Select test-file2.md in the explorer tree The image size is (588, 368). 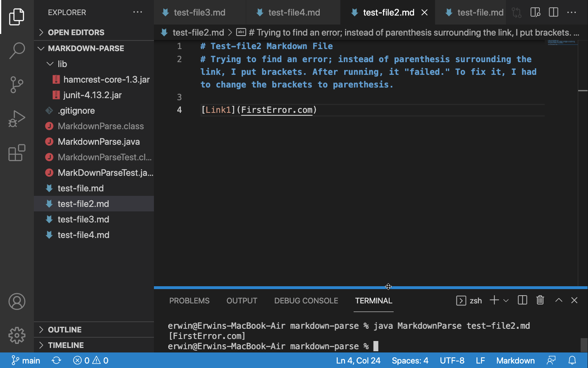click(x=94, y=204)
